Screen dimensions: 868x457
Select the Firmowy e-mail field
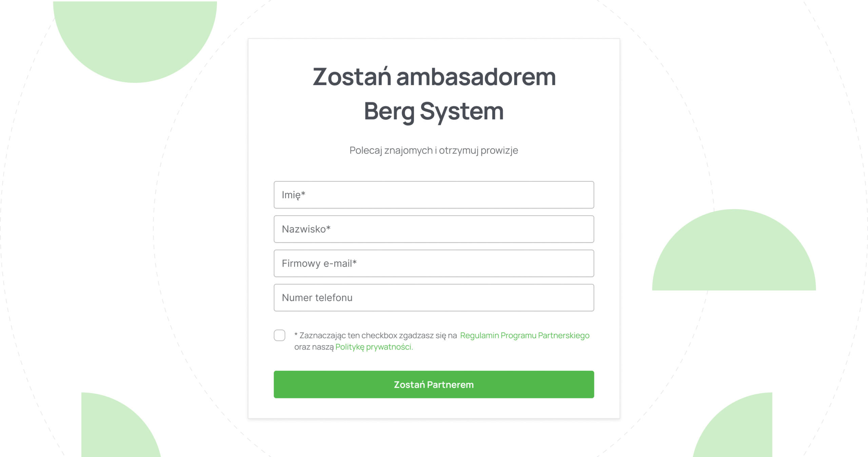click(433, 263)
